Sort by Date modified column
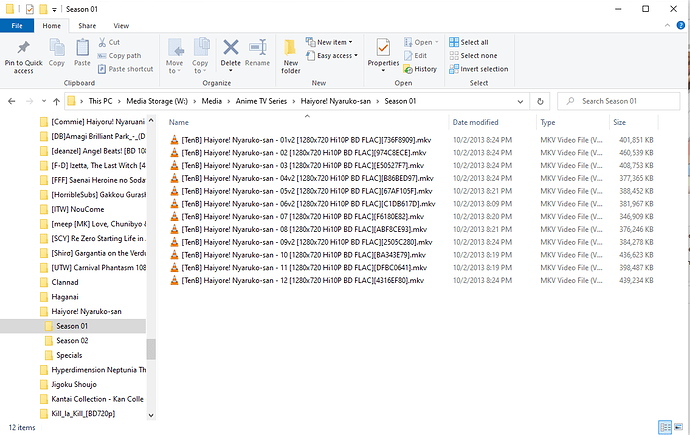Screen dimensions: 690x435 (475, 122)
